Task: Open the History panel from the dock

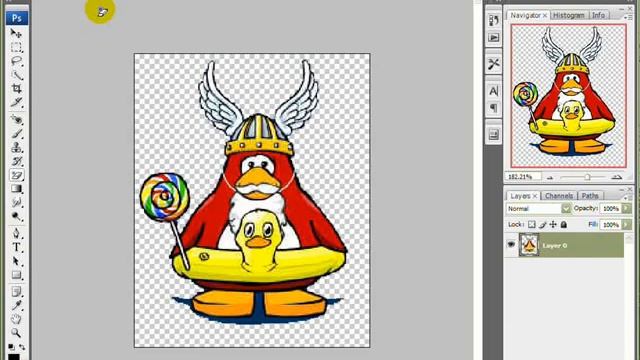Action: coord(493,20)
